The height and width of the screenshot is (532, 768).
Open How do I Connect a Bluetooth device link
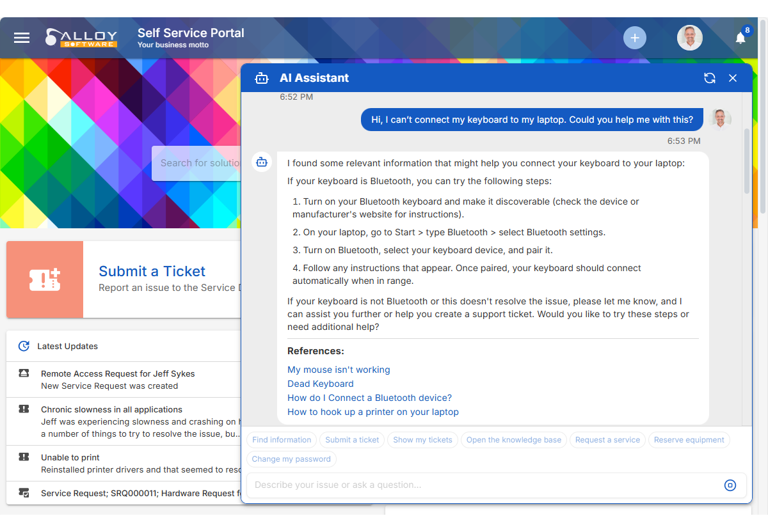coord(369,398)
